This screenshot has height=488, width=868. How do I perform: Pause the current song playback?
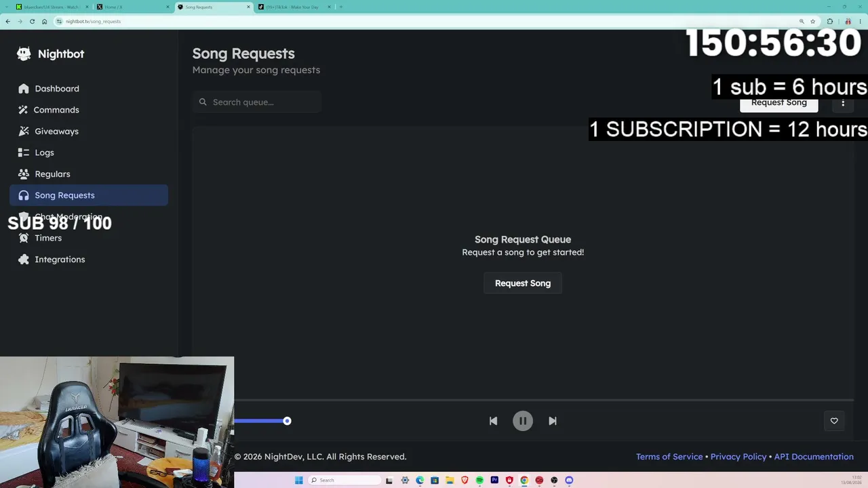pyautogui.click(x=523, y=421)
